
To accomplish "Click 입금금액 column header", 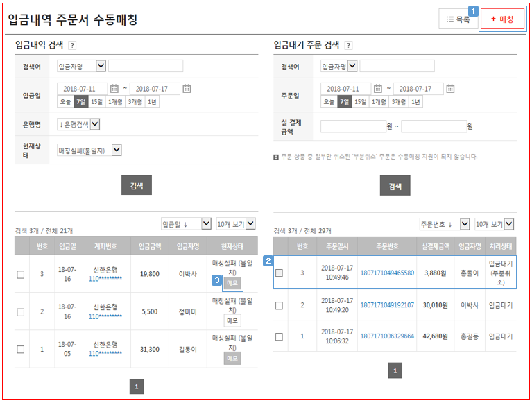I will click(x=150, y=246).
